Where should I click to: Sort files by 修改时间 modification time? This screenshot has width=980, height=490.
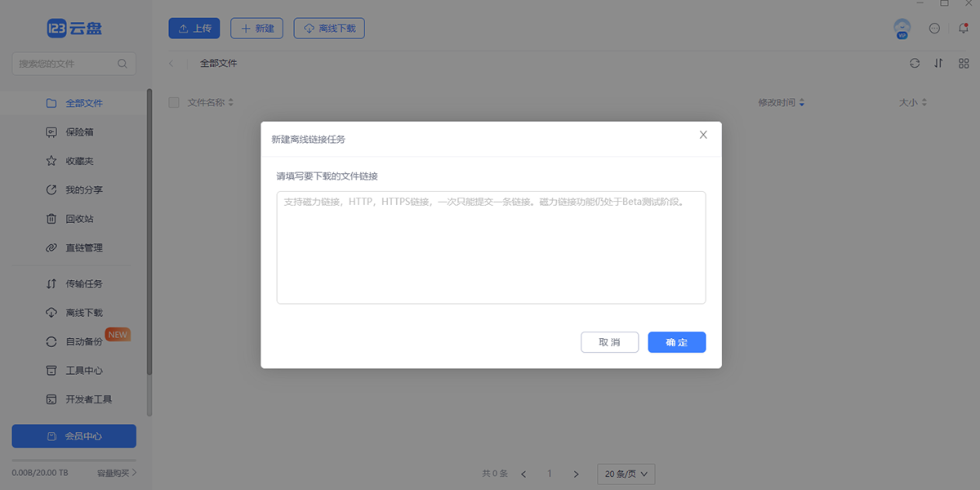pyautogui.click(x=777, y=102)
